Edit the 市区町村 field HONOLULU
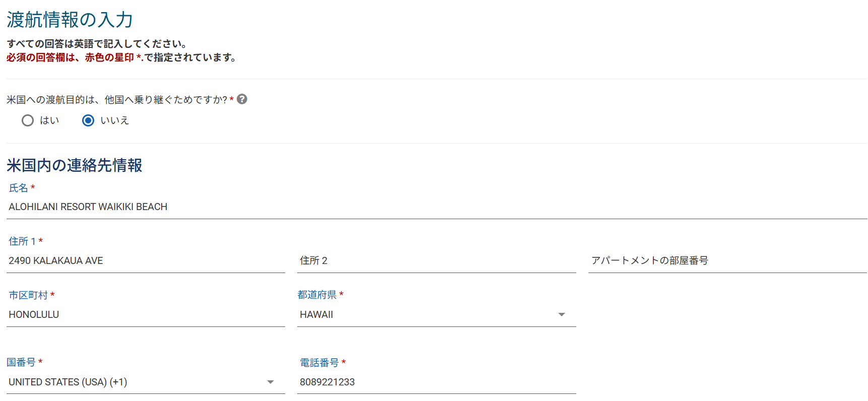 coord(146,315)
